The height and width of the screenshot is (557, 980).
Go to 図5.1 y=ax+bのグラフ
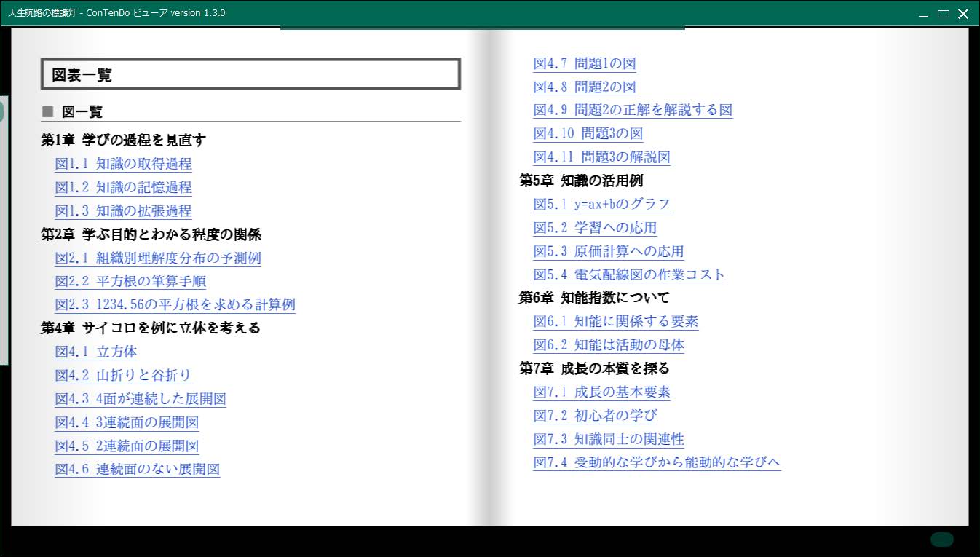601,205
